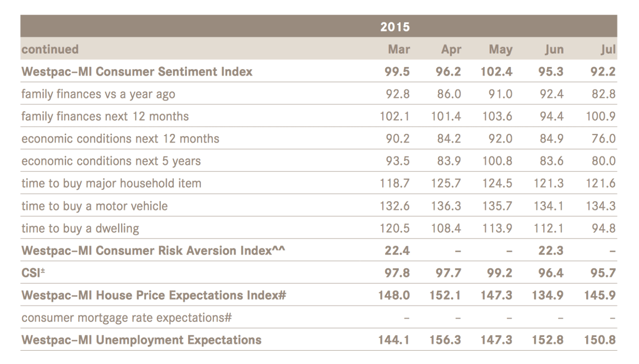Click 'economic conditions next 5 years' label
The width and height of the screenshot is (639, 364).
tap(111, 161)
